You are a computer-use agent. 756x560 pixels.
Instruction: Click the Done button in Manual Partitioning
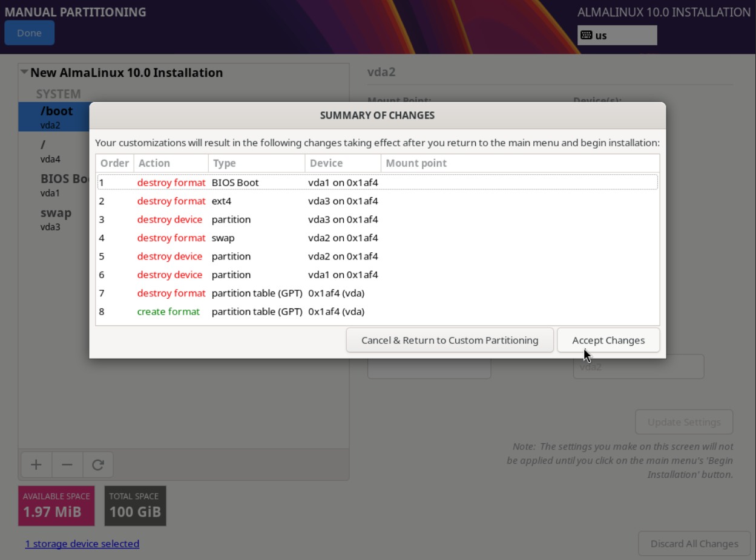[29, 33]
